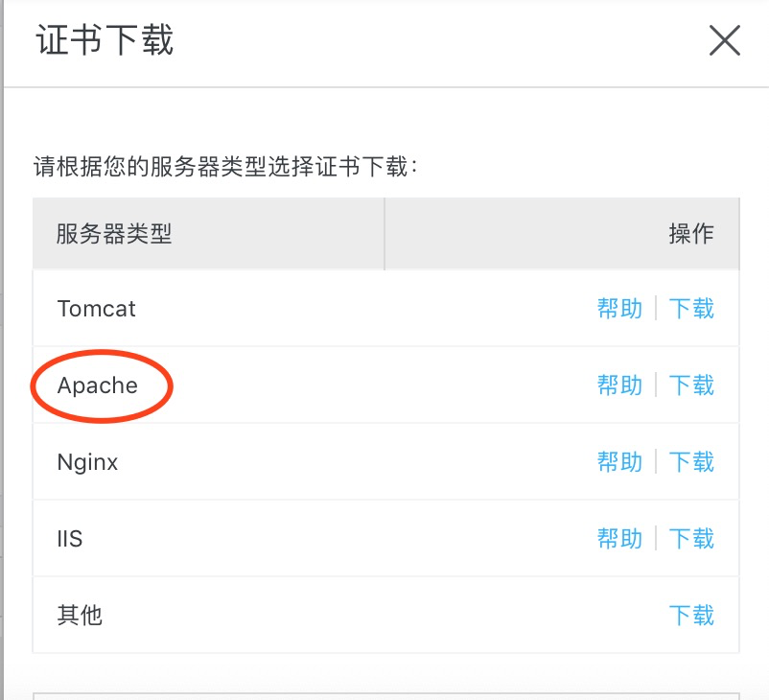Image resolution: width=769 pixels, height=700 pixels.
Task: Open help for Tomcat certificate
Action: 619,309
